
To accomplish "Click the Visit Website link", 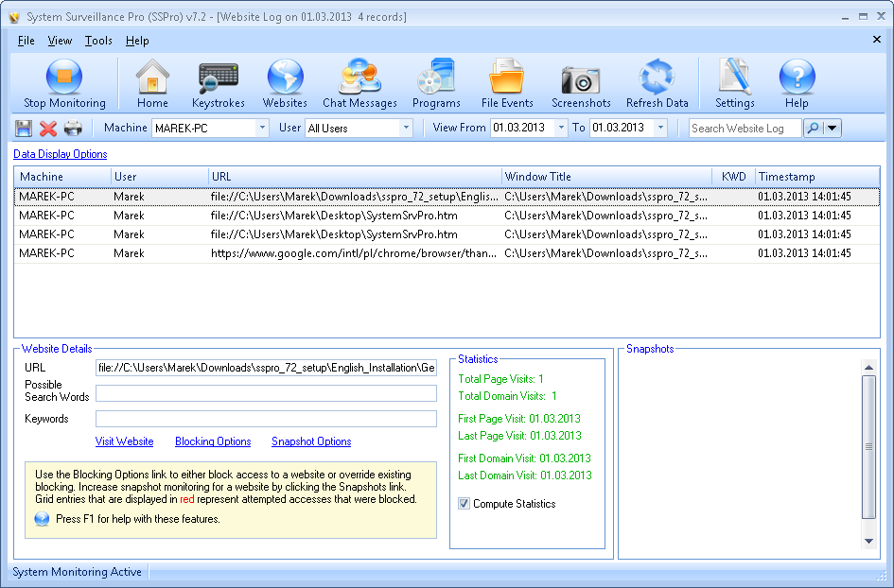I will point(124,441).
